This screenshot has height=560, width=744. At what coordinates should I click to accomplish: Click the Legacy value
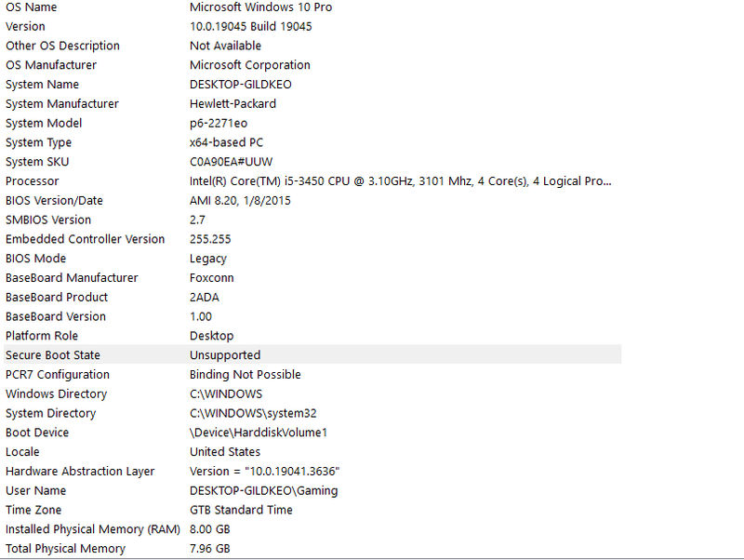[x=208, y=260]
